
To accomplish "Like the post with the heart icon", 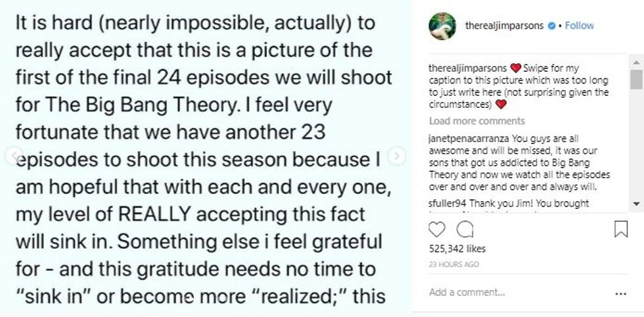I will [437, 229].
